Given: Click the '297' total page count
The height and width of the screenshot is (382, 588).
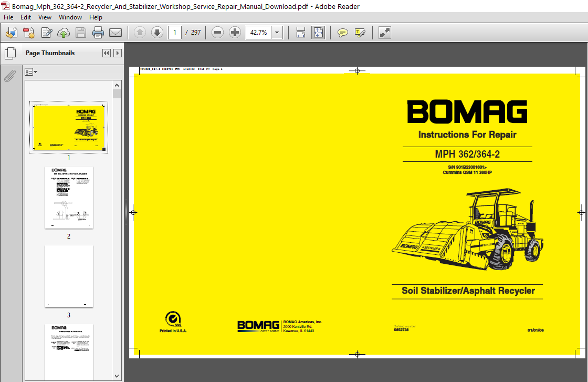Looking at the screenshot, I should pos(196,33).
